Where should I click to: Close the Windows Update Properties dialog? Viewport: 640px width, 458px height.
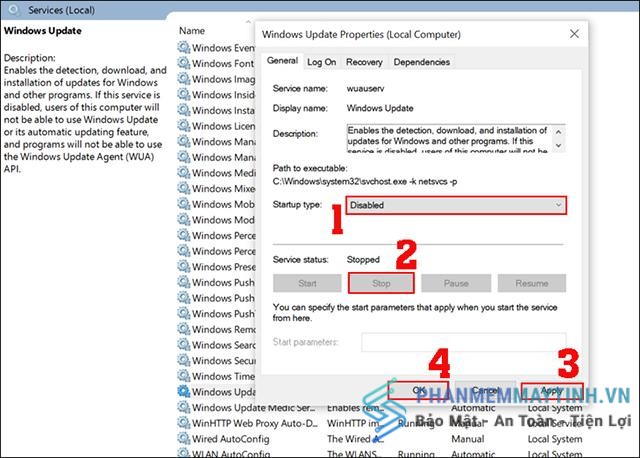[x=574, y=34]
